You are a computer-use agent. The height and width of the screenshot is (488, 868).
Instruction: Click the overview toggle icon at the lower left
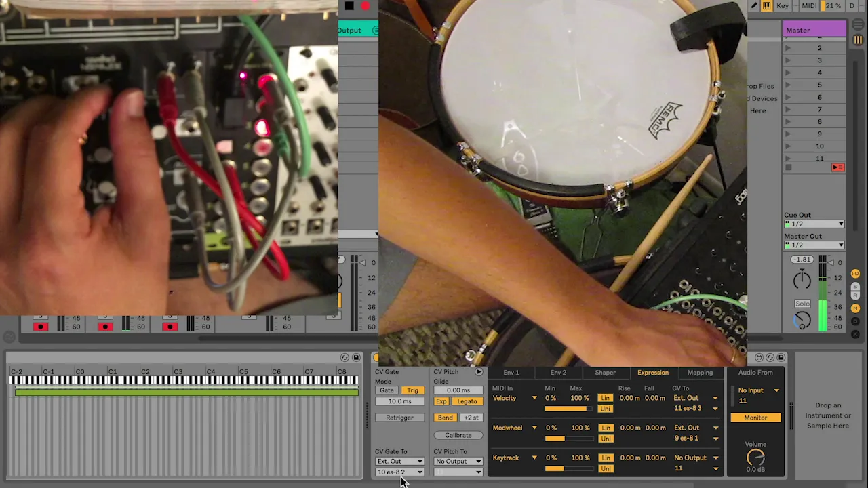tap(9, 336)
